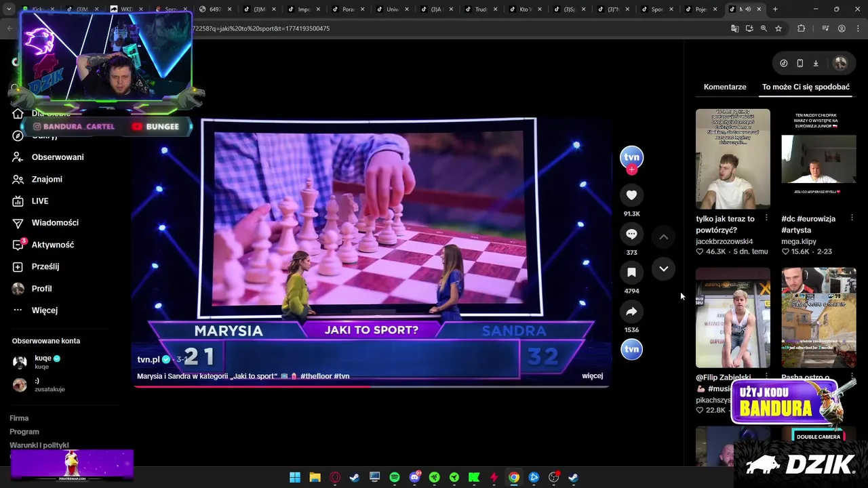Image resolution: width=868 pixels, height=488 pixels.
Task: Click the install app icon in address bar
Action: [749, 28]
